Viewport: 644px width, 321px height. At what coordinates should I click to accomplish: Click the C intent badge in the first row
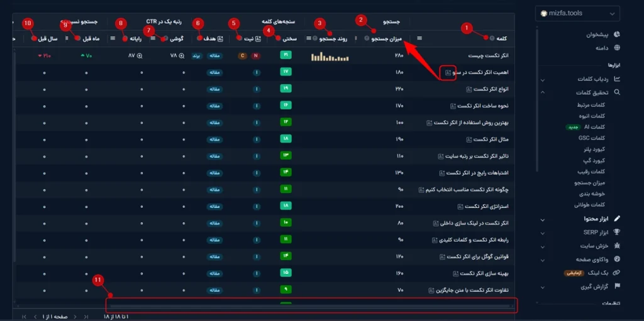pyautogui.click(x=242, y=56)
